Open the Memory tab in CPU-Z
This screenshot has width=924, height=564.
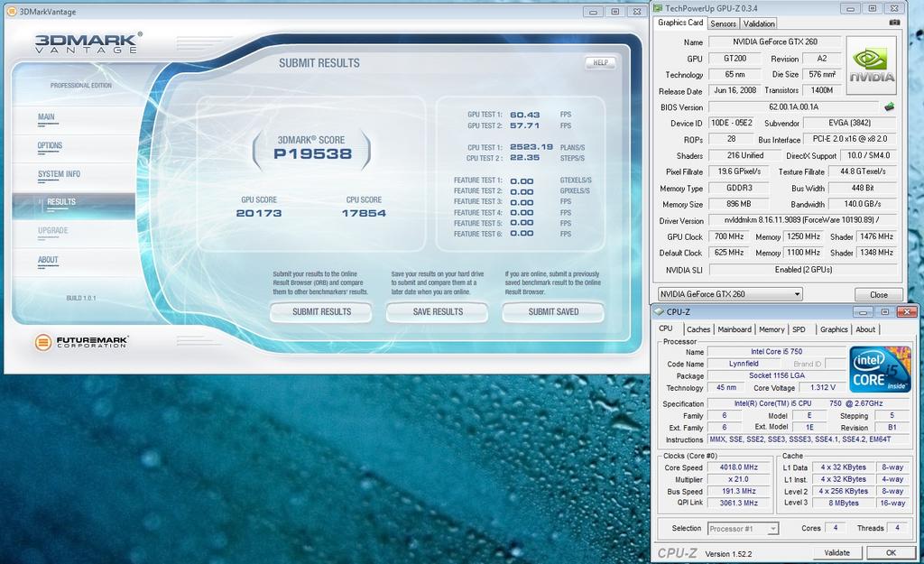(x=772, y=329)
